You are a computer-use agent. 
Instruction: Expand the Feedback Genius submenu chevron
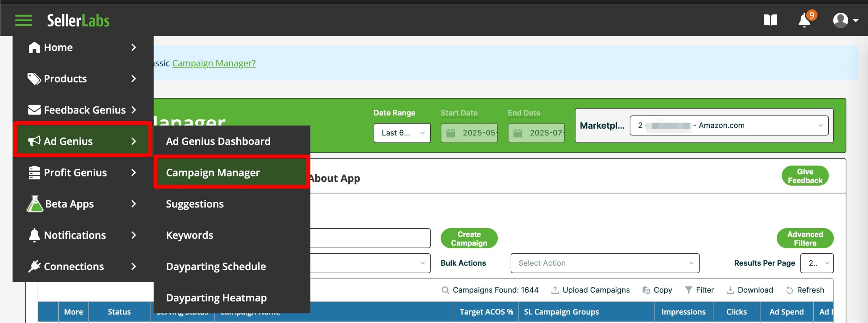(x=134, y=110)
